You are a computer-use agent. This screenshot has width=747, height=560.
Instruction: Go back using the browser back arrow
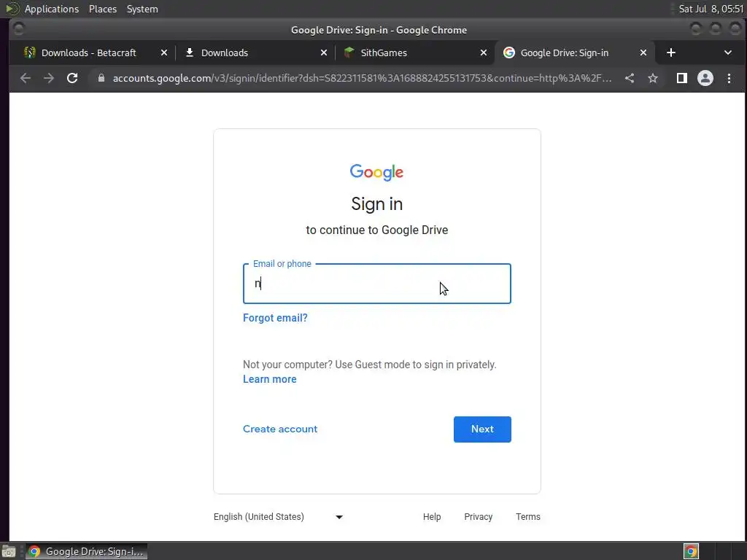[26, 78]
